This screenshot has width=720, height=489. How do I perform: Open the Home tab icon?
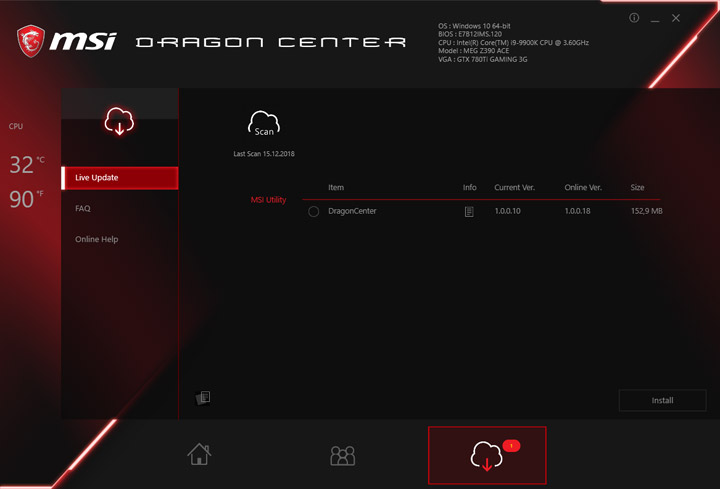click(x=199, y=454)
